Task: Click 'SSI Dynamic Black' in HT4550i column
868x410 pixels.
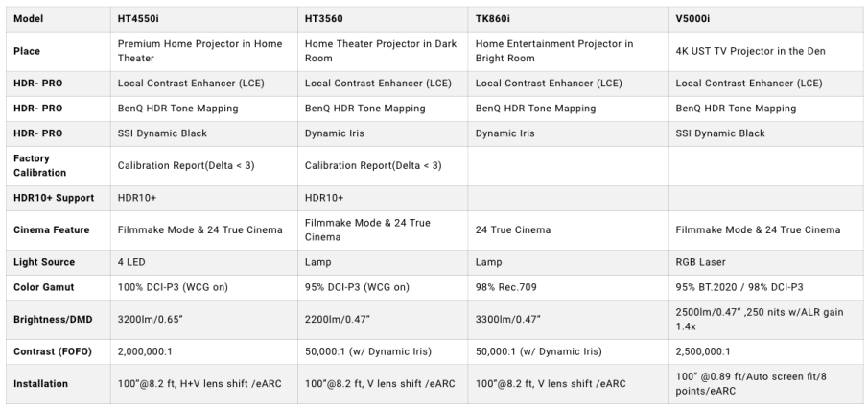Action: point(162,133)
